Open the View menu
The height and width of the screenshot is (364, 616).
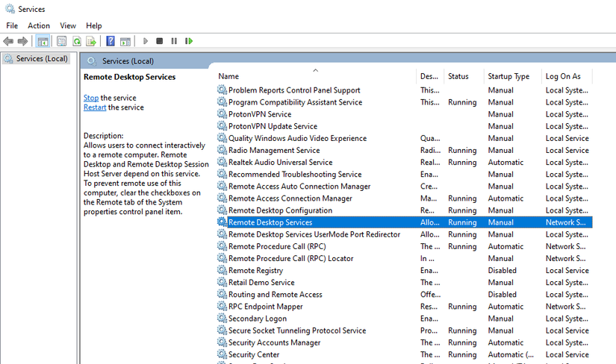pos(68,25)
